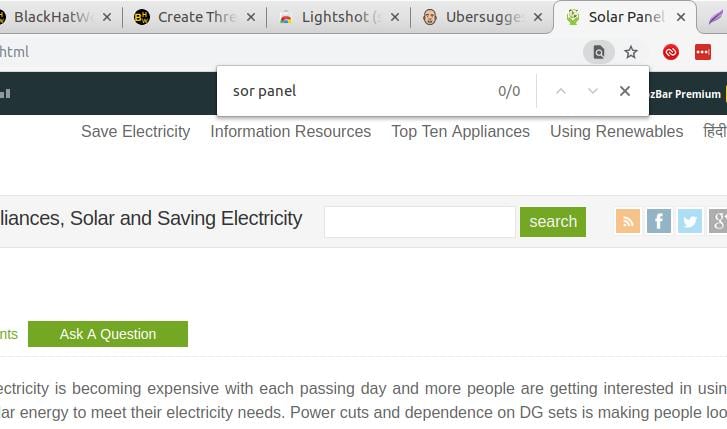727x429 pixels.
Task: Switch to the Create Thread tab
Action: 195,17
